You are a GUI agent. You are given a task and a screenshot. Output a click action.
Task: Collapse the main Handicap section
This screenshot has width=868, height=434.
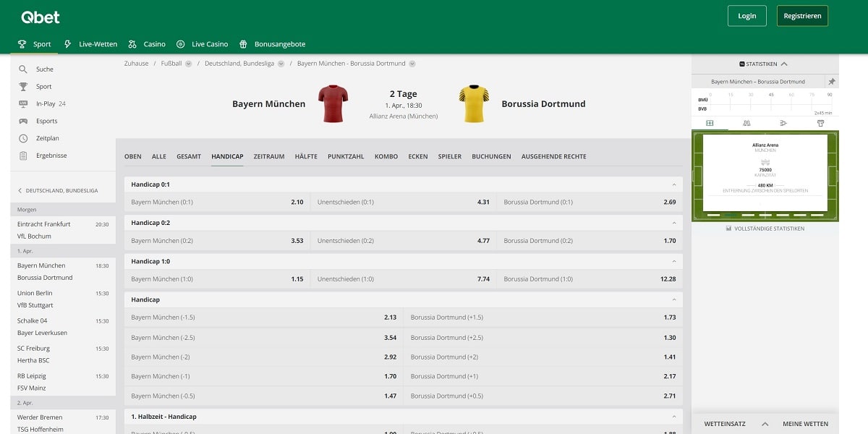pyautogui.click(x=674, y=300)
